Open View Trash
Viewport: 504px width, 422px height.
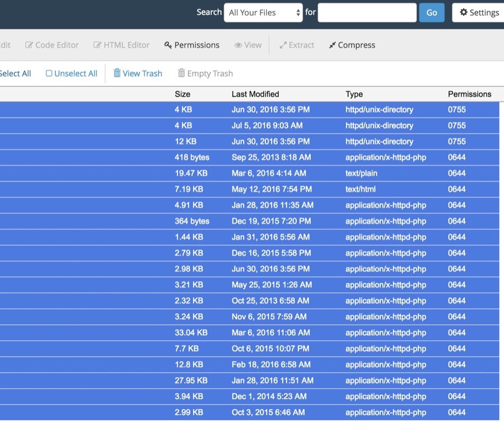coord(138,73)
